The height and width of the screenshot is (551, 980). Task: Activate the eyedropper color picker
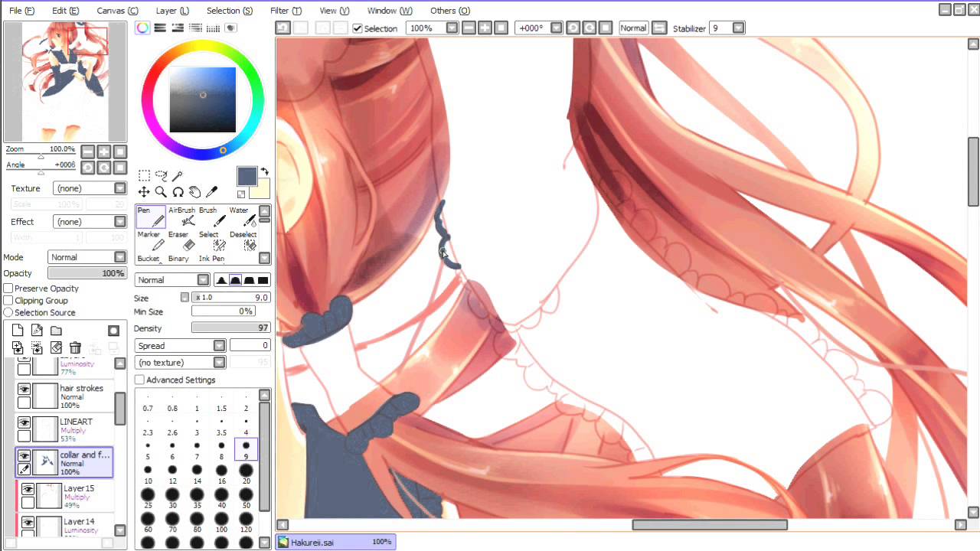[211, 192]
